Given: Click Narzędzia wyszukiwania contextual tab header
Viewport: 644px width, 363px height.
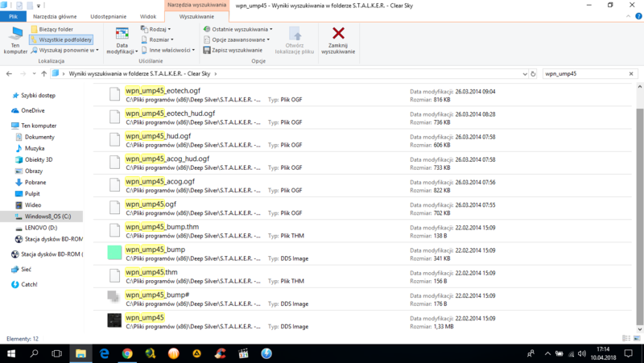Looking at the screenshot, I should [x=196, y=5].
